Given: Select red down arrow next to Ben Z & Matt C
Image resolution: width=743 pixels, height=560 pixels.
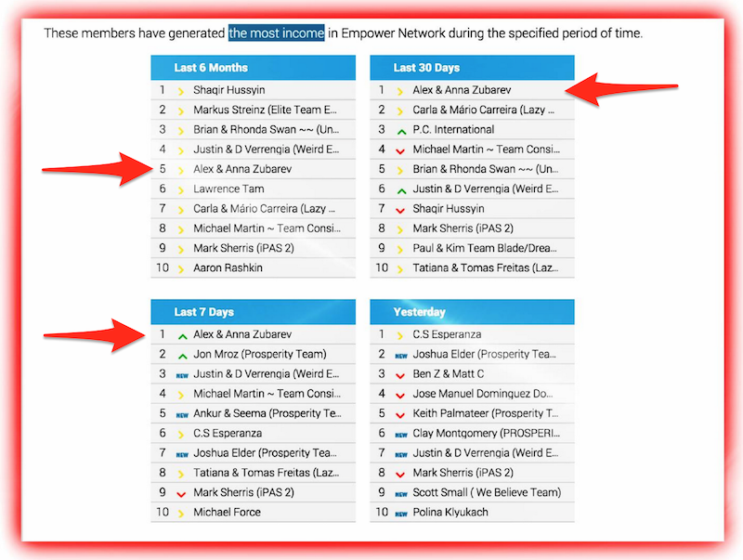Looking at the screenshot, I should pos(400,376).
